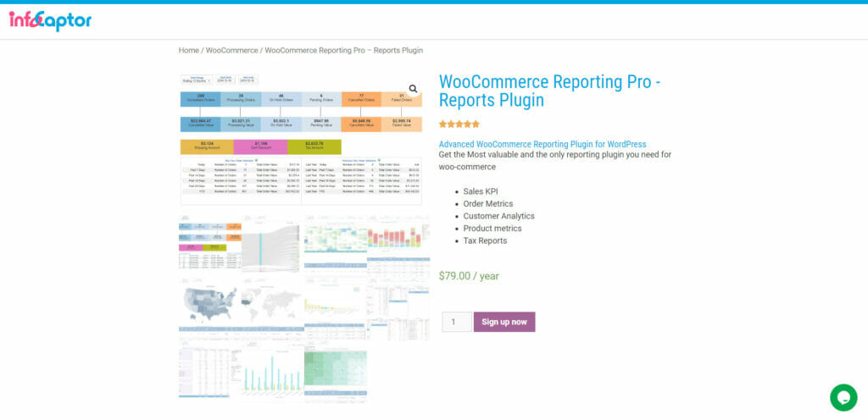868x420 pixels.
Task: Open the spreadsheet table thumbnail in last row
Action: (209, 370)
